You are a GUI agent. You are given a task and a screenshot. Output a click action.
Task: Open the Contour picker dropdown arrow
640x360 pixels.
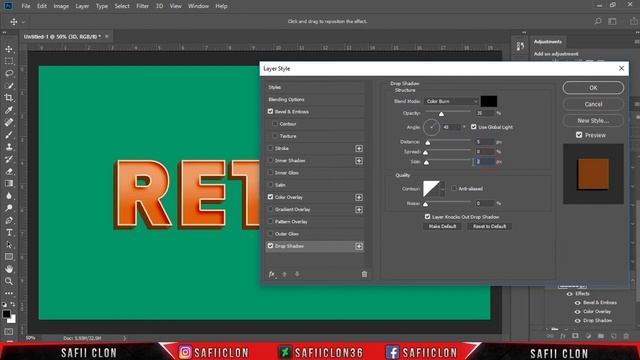coord(442,189)
